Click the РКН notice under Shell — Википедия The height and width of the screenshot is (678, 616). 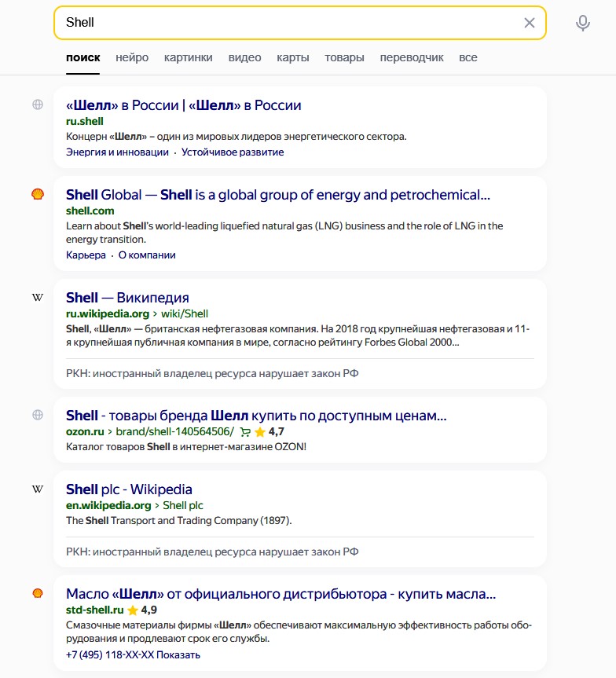pos(212,374)
